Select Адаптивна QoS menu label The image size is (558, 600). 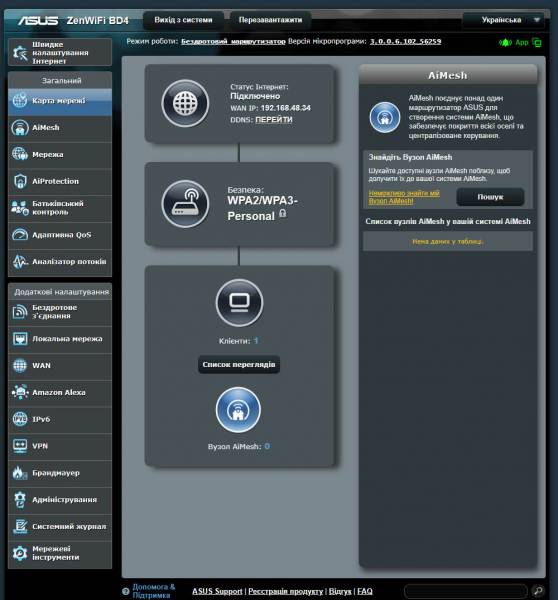[62, 235]
